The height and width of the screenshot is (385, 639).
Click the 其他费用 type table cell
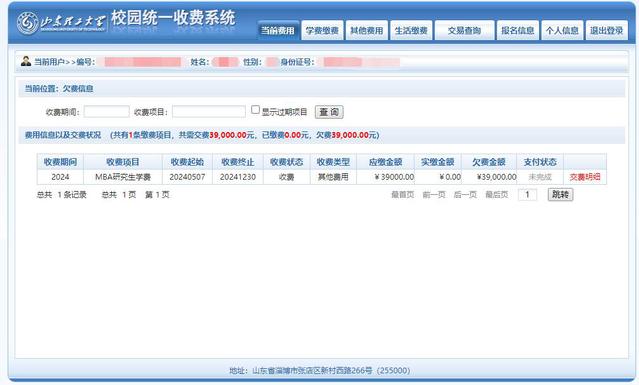[x=333, y=177]
